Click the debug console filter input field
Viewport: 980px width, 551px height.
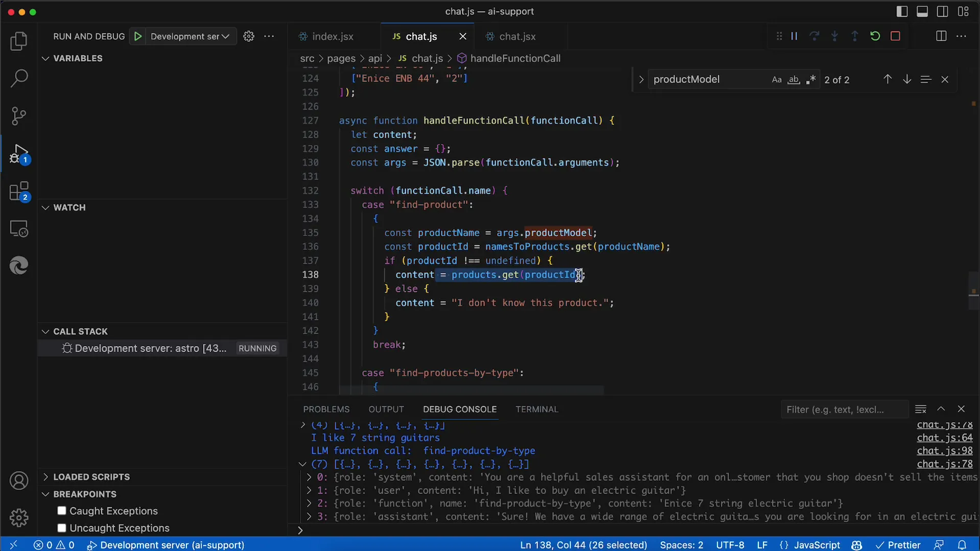843,409
